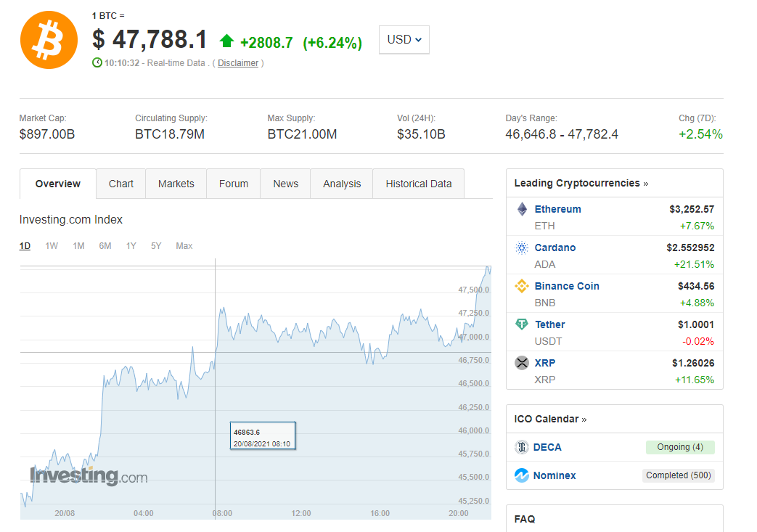Click the BTC18.79M circulating supply value
The image size is (757, 532).
click(x=170, y=134)
